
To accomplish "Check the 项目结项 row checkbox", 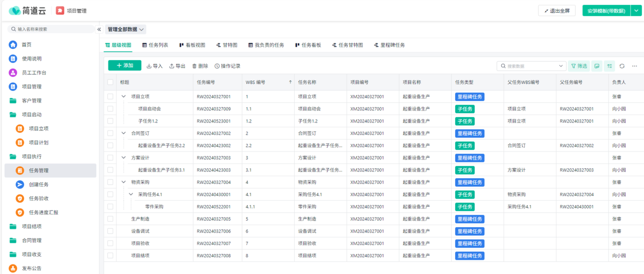I will [111, 255].
